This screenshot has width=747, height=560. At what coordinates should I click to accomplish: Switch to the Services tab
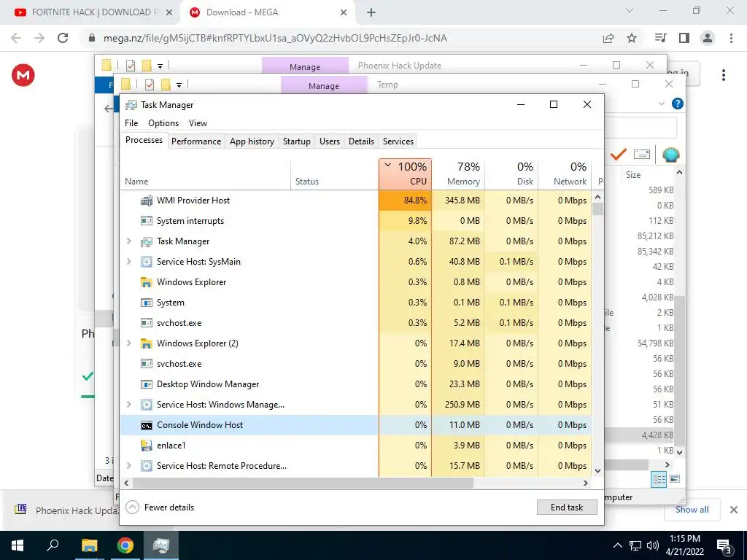pos(398,141)
